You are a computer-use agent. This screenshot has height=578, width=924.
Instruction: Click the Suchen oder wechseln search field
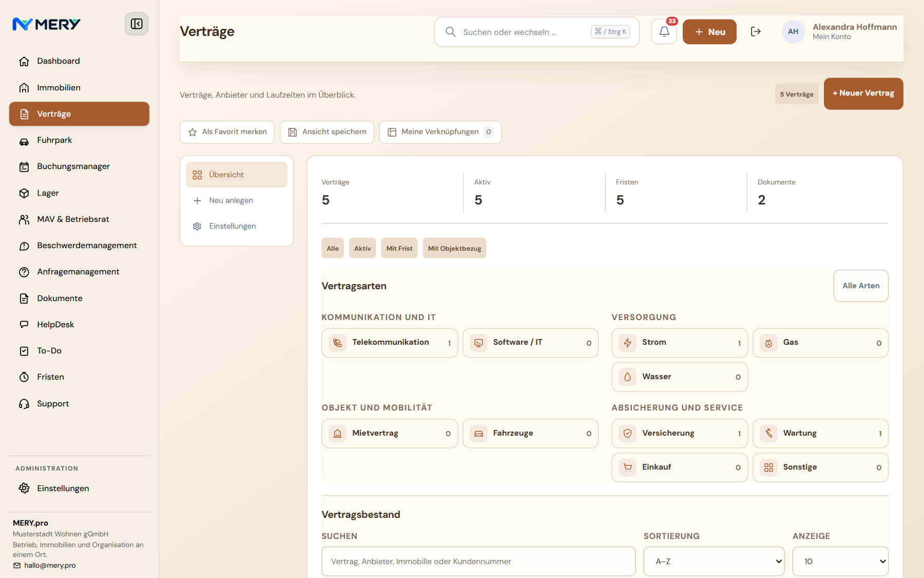(x=537, y=32)
